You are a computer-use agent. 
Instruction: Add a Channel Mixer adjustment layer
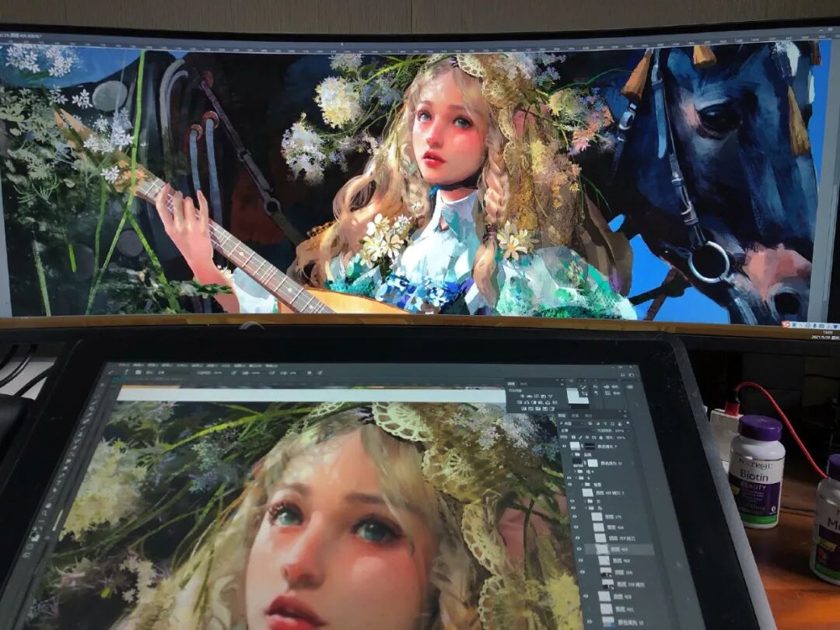(x=548, y=402)
